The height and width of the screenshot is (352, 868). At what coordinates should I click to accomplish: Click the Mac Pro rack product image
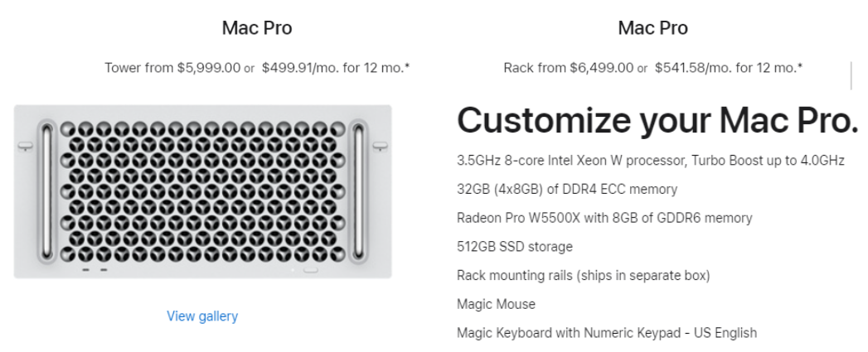point(202,192)
